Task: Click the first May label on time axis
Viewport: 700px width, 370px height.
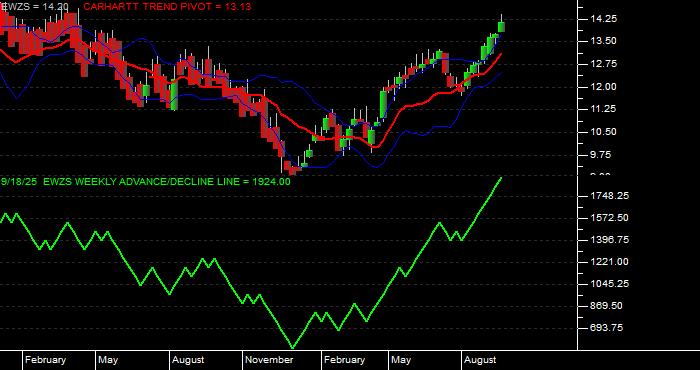Action: pyautogui.click(x=108, y=360)
